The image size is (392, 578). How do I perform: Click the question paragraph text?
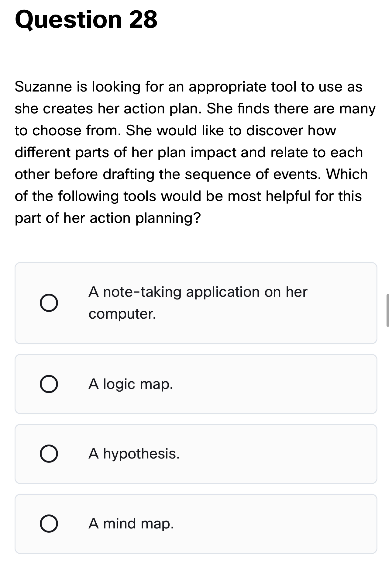point(194,152)
